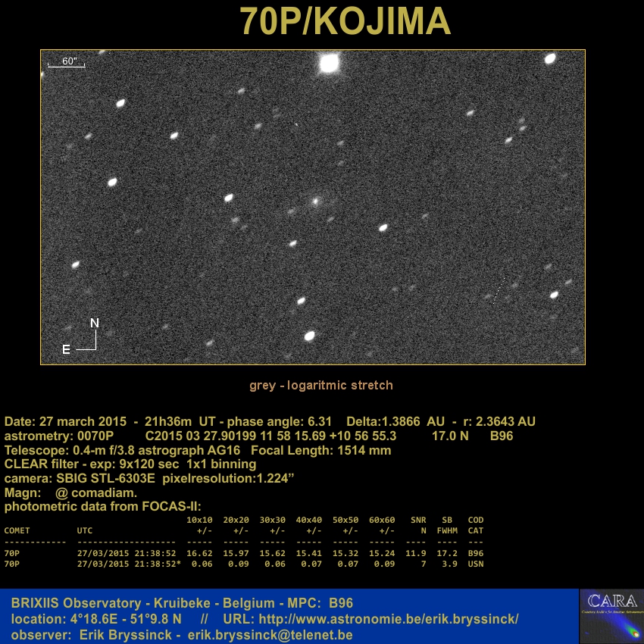The image size is (644, 644).
Task: Click the erik.bryssinck@telenet.be email address
Action: (x=270, y=635)
